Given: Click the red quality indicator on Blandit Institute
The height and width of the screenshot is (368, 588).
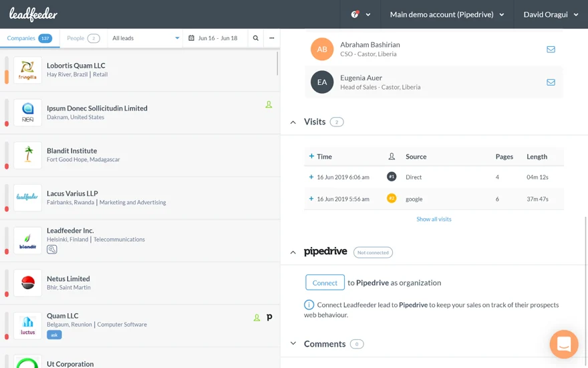Looking at the screenshot, I should [x=7, y=167].
